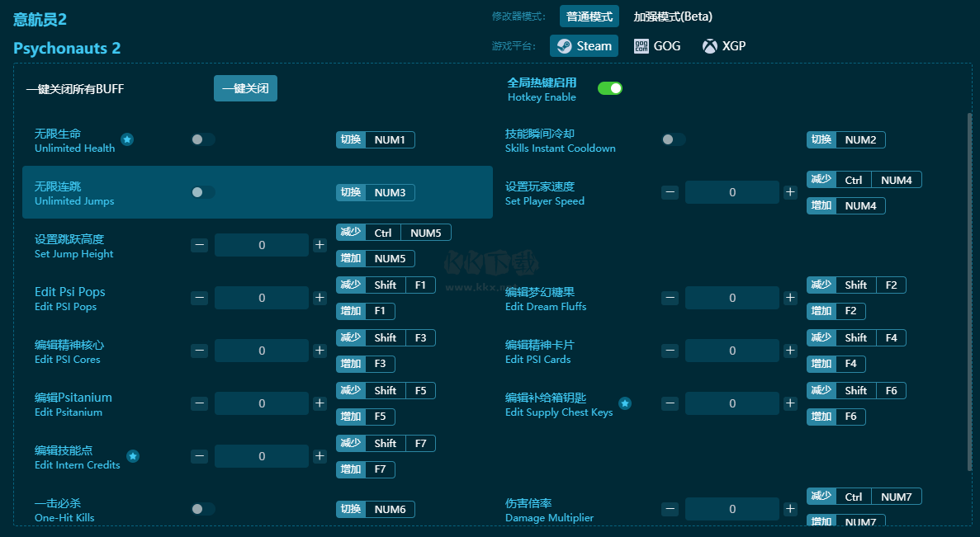Click 增加 NUM5 hotkey binding
The height and width of the screenshot is (537, 980).
[376, 258]
